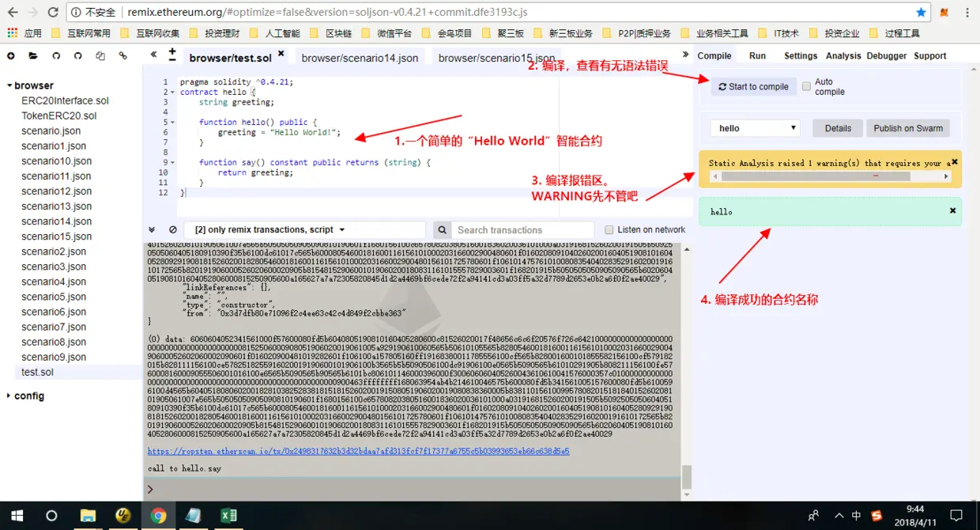Reload the page in Chrome
The width and height of the screenshot is (980, 530).
pyautogui.click(x=53, y=13)
